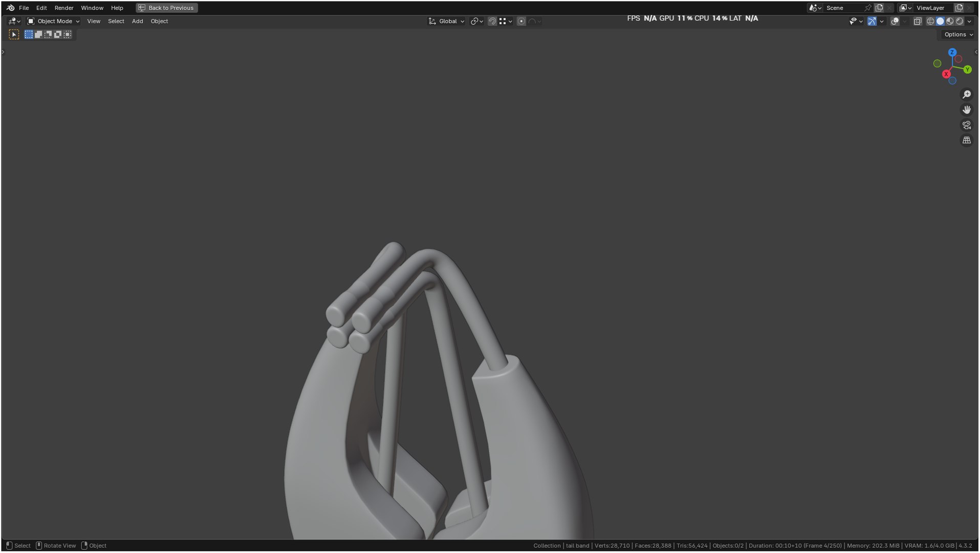Click the red X axis gizmo

[x=946, y=74]
